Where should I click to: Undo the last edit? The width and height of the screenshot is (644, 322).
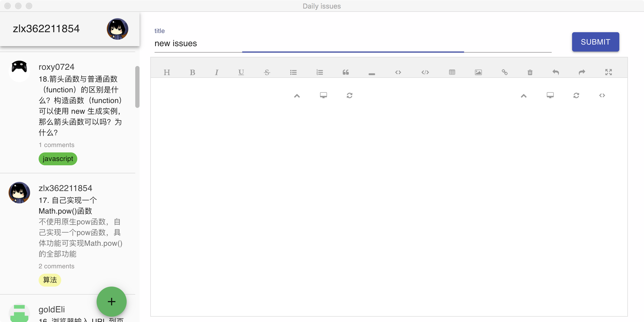coord(556,72)
